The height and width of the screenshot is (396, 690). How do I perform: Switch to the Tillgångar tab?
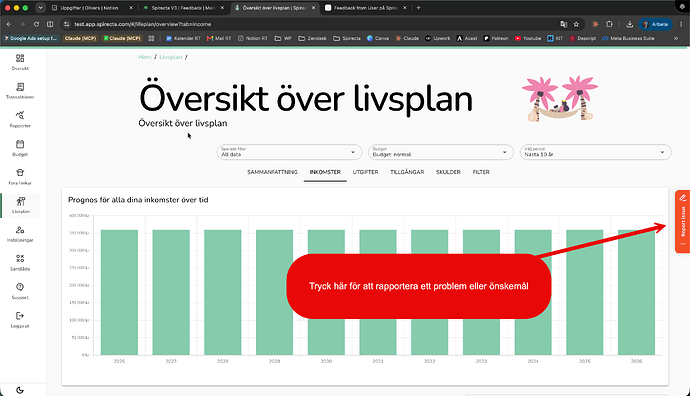pyautogui.click(x=407, y=172)
